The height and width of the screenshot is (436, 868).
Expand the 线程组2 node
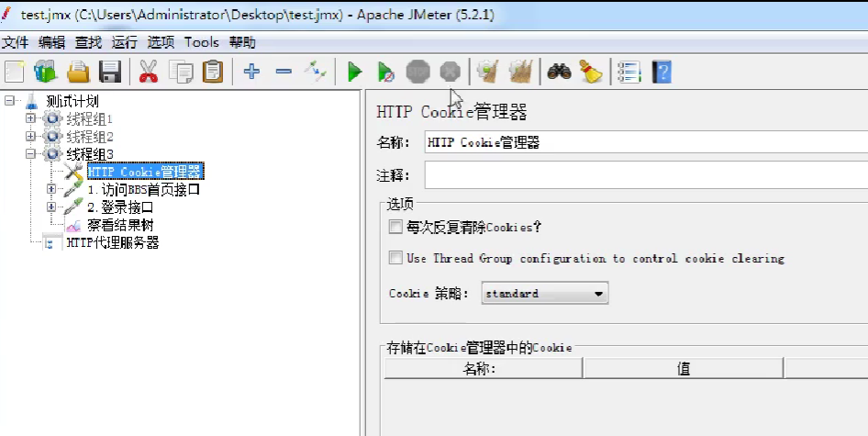[30, 136]
